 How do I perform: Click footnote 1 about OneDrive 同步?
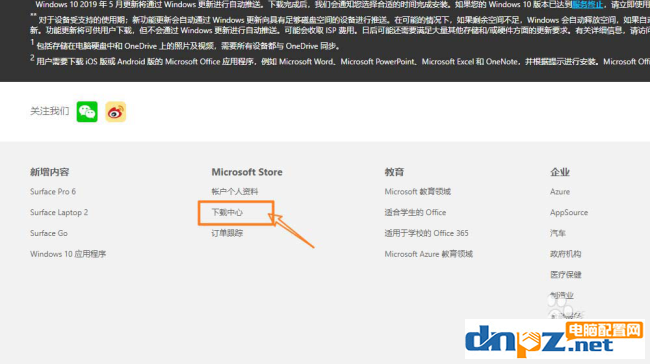click(185, 45)
